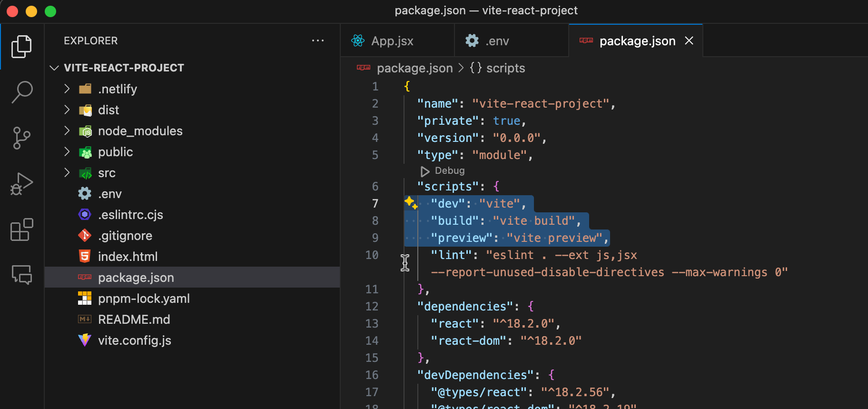Viewport: 868px width, 409px height.
Task: Expand the node_modules folder chevron
Action: coord(67,131)
